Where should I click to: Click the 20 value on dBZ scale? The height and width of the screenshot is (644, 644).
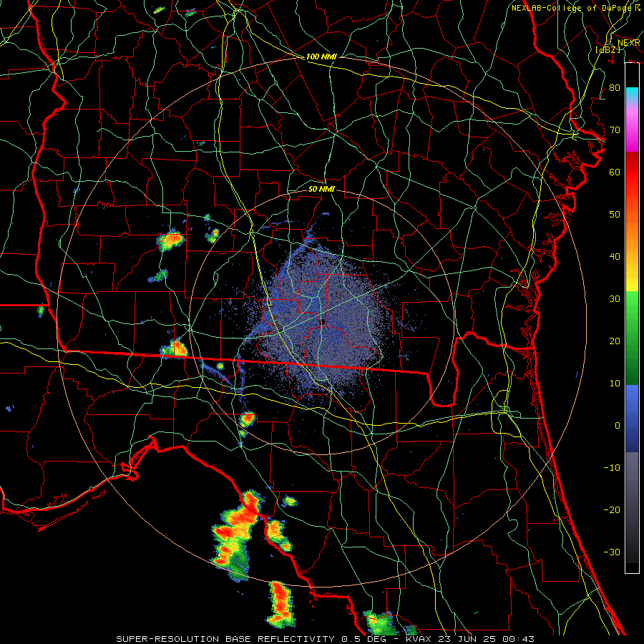click(x=615, y=341)
